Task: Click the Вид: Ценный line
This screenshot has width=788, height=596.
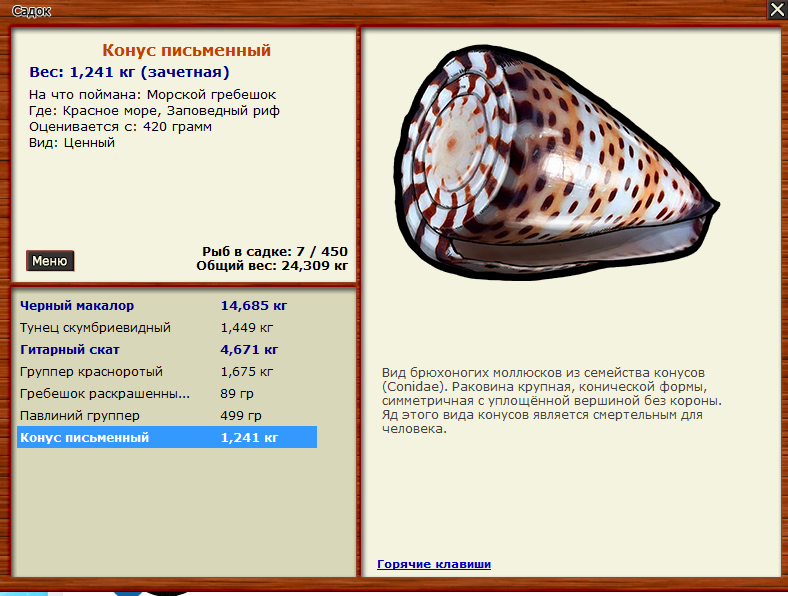Action: pyautogui.click(x=72, y=143)
